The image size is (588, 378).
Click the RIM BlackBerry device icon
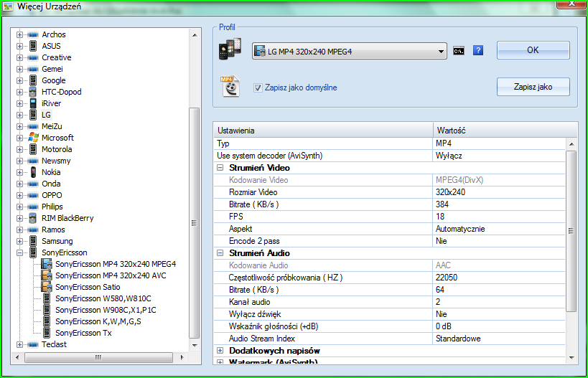pos(33,218)
